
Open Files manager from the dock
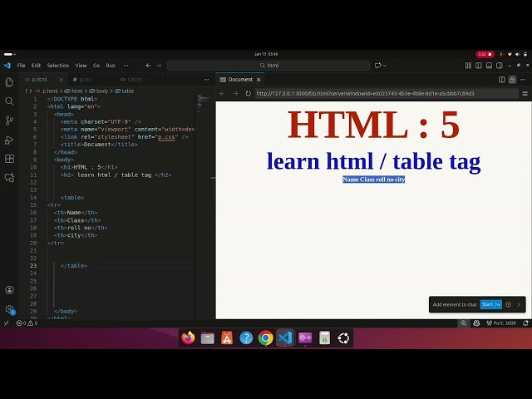pyautogui.click(x=208, y=338)
